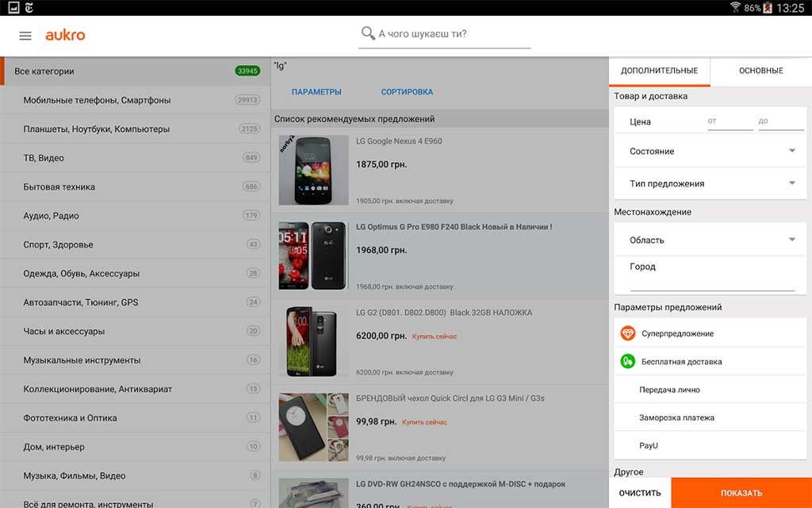812x508 pixels.
Task: Toggle Передача лично filter
Action: [x=710, y=389]
